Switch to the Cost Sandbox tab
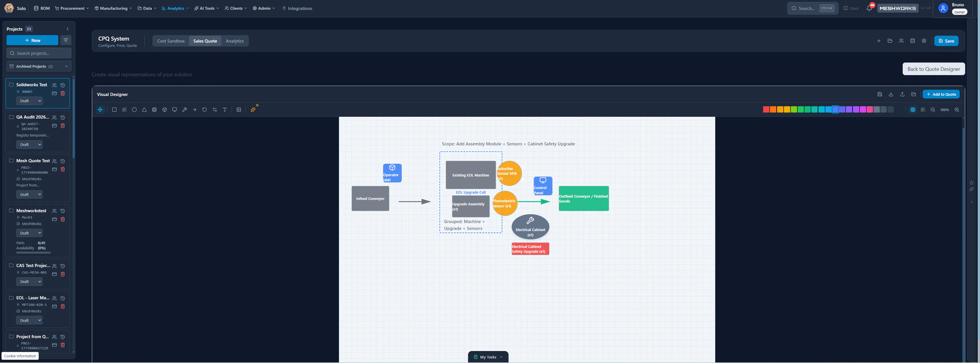Screen dimensions: 980x363 [x=171, y=41]
